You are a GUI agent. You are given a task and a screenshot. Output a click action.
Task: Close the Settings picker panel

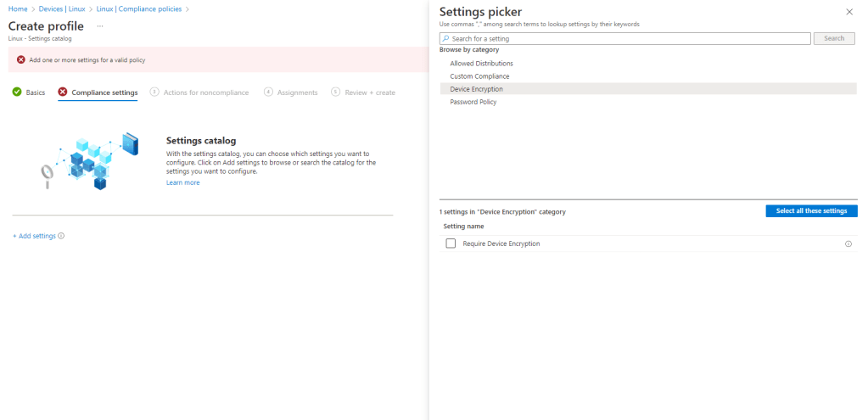pos(849,12)
